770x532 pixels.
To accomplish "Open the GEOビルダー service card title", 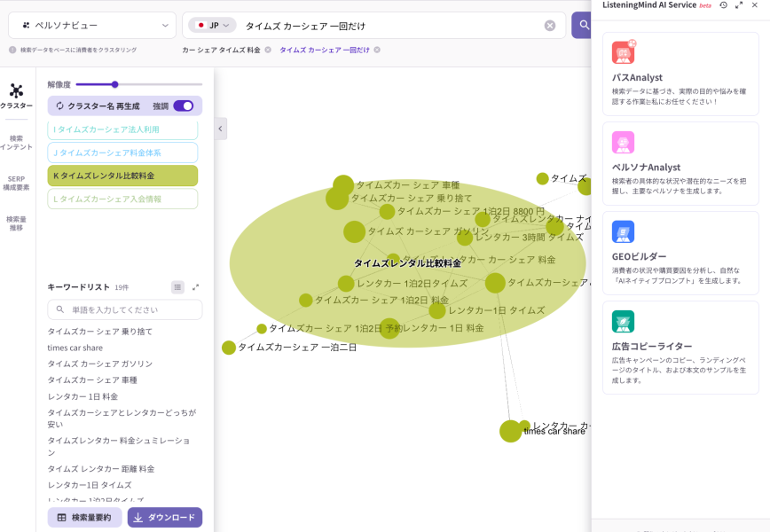I will (640, 256).
